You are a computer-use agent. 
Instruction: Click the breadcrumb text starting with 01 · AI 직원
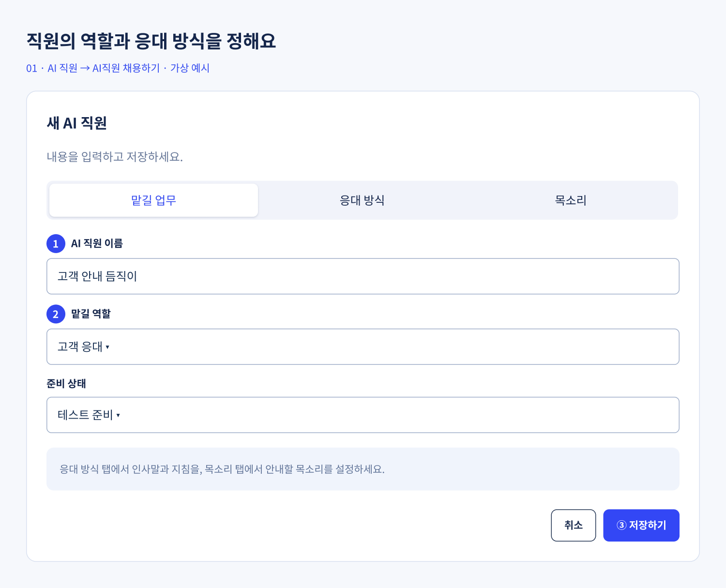(118, 68)
